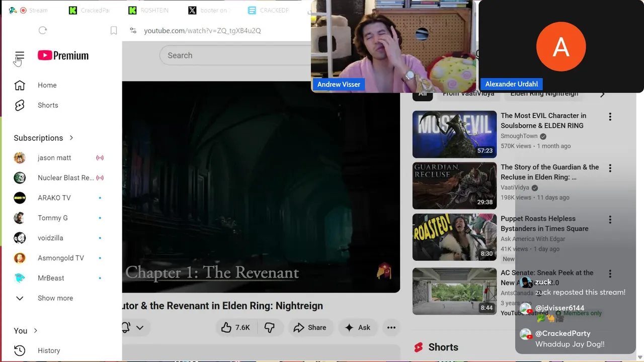Open options menu for Puppet Roasts video
This screenshot has width=644, height=362.
pos(610,220)
